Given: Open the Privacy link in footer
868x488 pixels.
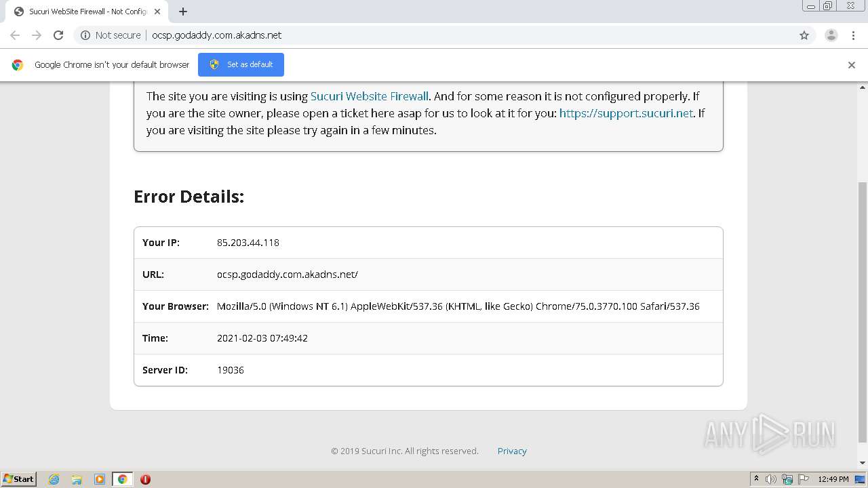Looking at the screenshot, I should tap(512, 451).
